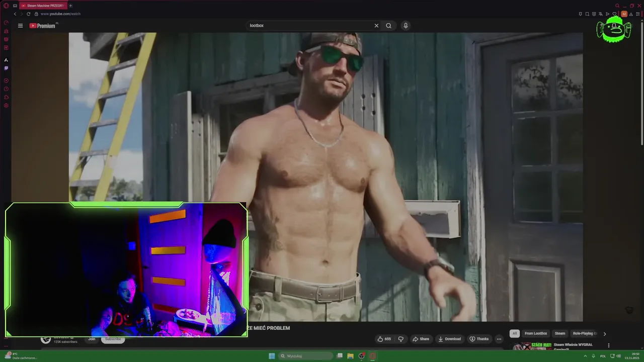Click the YouTube search magnifier button
Screen dimensions: 644x362
coord(388,26)
